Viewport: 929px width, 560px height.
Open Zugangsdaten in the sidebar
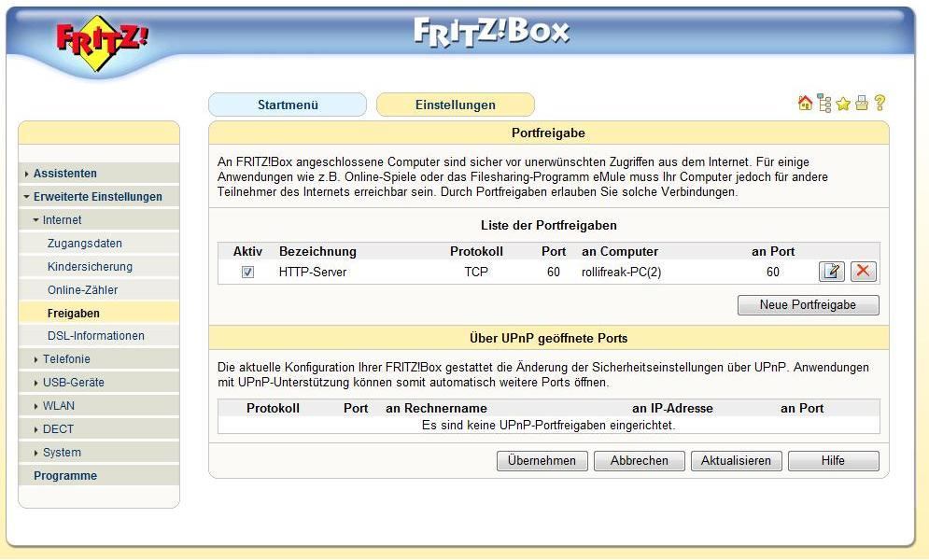click(85, 244)
